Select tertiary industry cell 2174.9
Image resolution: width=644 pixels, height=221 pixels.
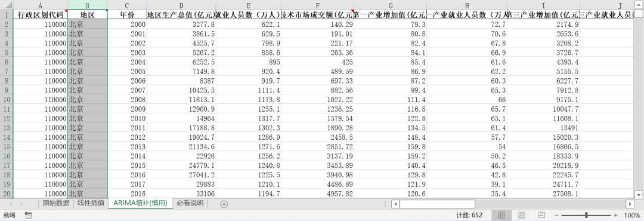click(x=543, y=24)
